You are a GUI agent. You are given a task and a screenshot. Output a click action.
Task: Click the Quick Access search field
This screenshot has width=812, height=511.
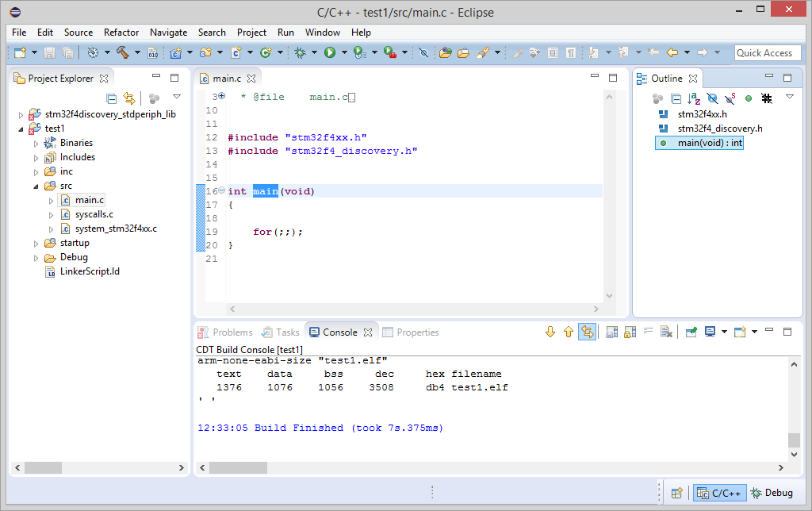(766, 52)
